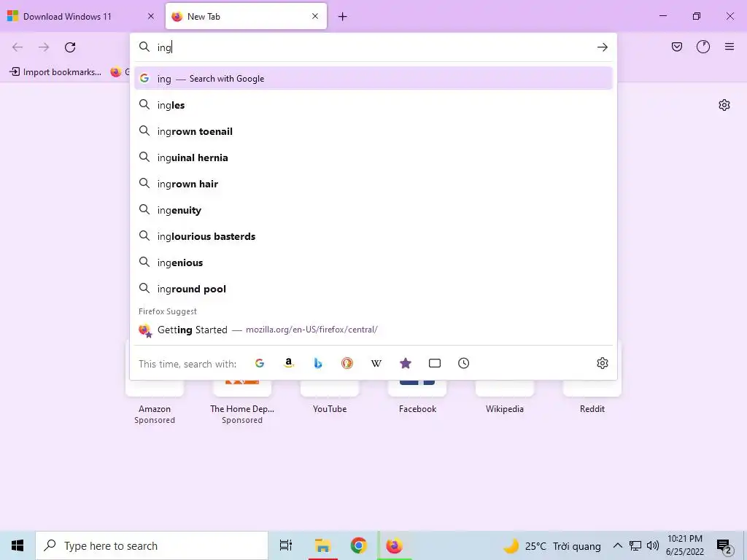Open a new tab with plus button
747x560 pixels.
343,17
